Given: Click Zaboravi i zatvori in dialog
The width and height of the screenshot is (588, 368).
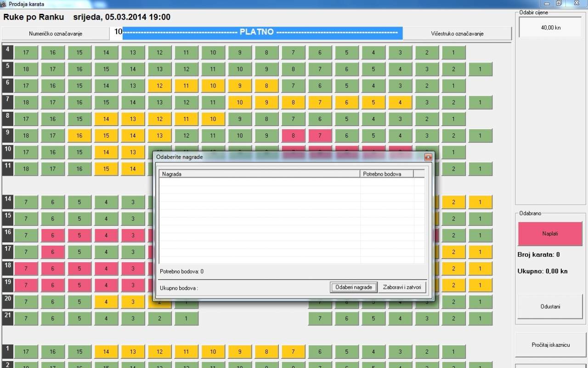Looking at the screenshot, I should [401, 287].
